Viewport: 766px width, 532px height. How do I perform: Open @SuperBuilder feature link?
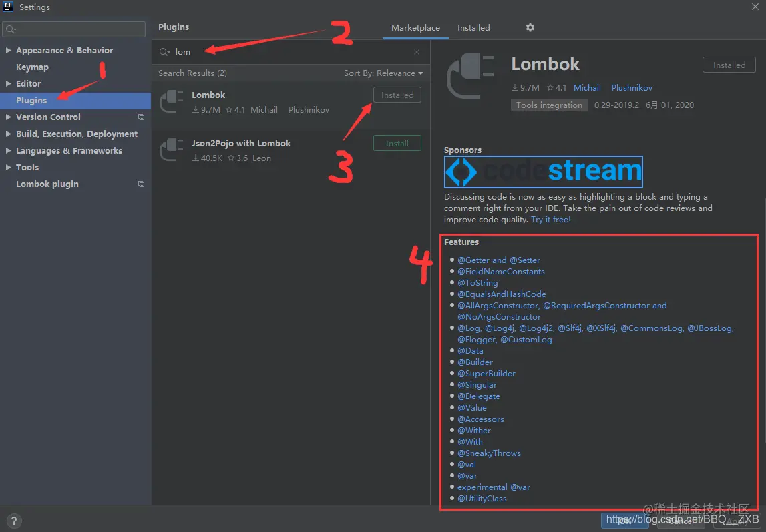coord(486,373)
